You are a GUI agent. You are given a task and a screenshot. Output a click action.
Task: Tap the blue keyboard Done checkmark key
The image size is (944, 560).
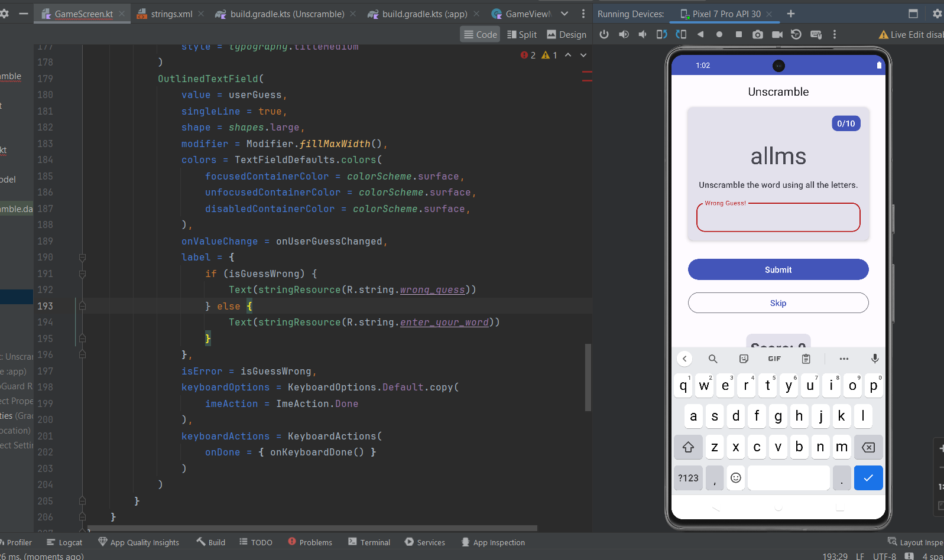point(868,478)
